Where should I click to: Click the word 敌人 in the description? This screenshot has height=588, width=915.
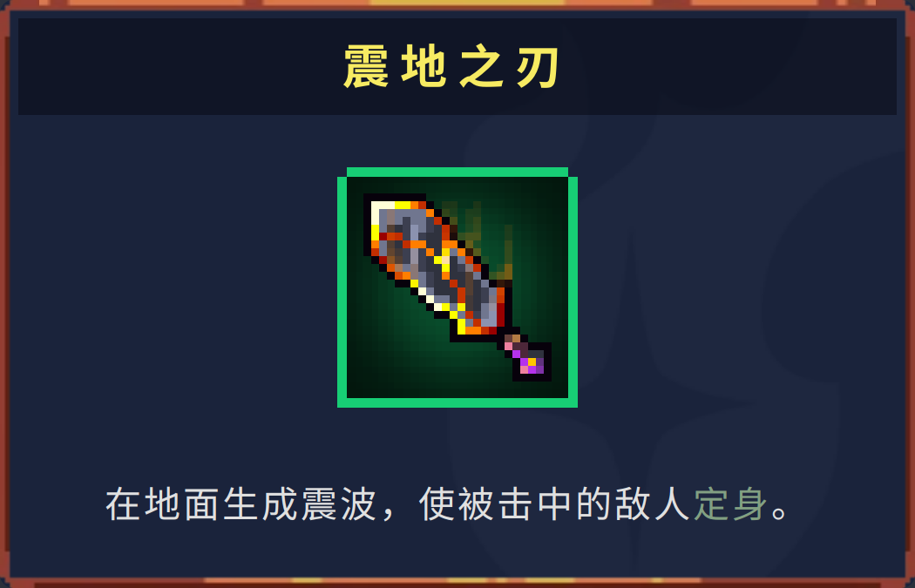coord(653,504)
